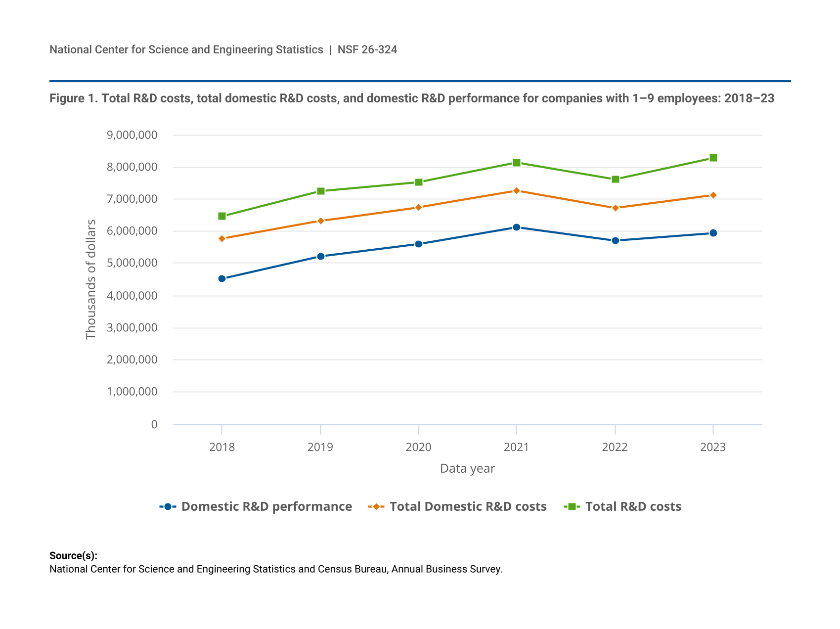Viewport: 840px width, 629px height.
Task: Click the 6,000,000 y-axis value
Action: [132, 231]
